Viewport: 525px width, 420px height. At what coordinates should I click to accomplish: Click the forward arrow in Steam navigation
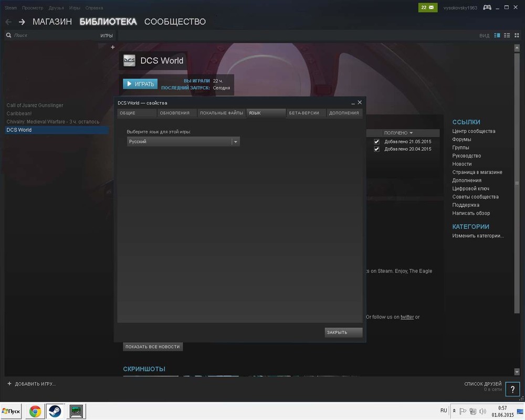tap(22, 22)
